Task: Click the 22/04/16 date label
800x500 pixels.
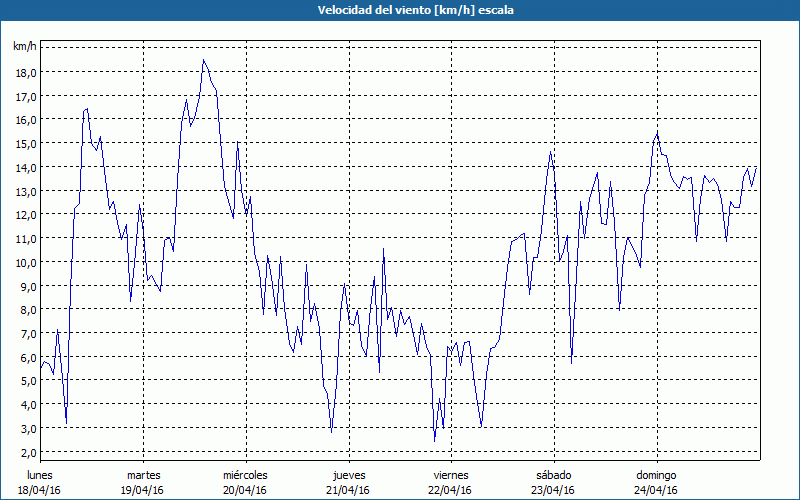Action: pyautogui.click(x=451, y=490)
